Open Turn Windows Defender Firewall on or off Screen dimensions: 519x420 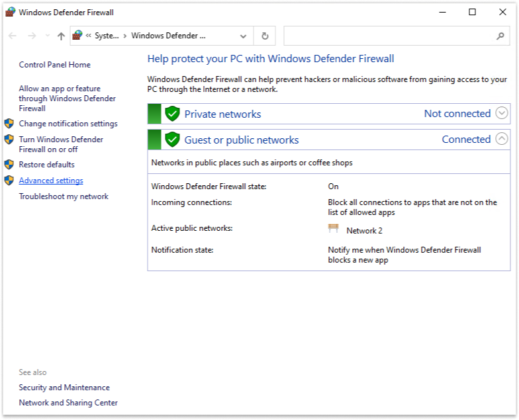pos(61,144)
